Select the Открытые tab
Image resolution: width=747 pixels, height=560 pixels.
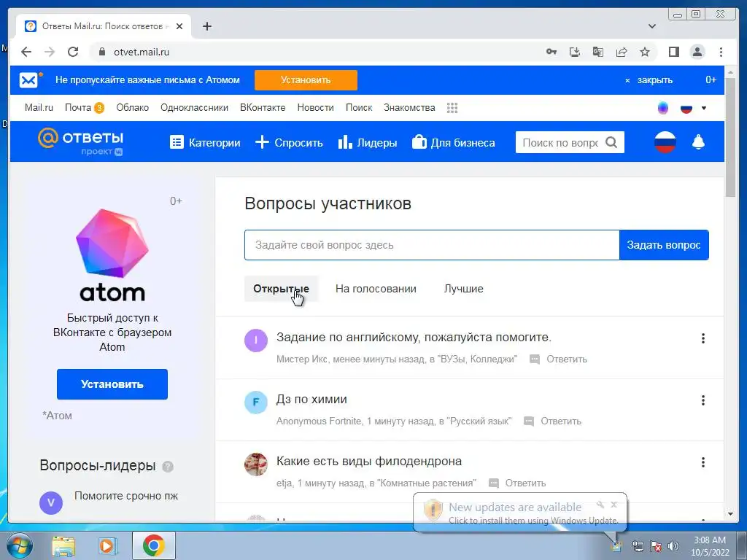[x=281, y=289]
